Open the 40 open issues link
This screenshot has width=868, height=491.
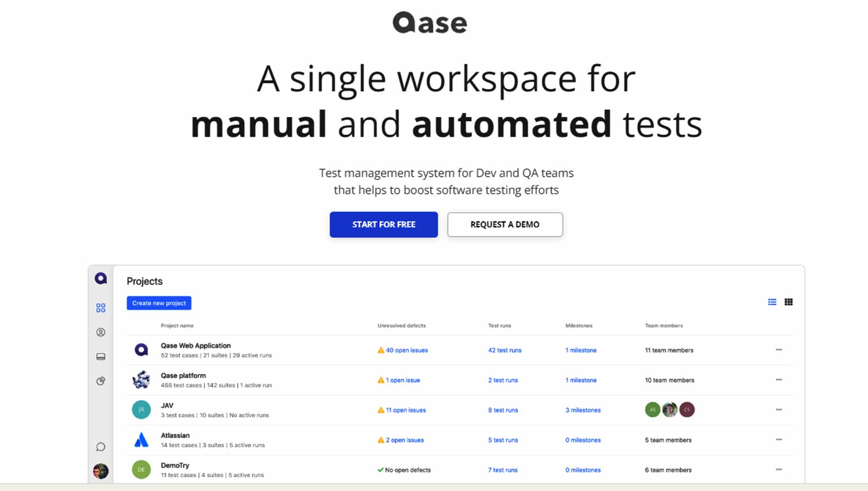(407, 350)
